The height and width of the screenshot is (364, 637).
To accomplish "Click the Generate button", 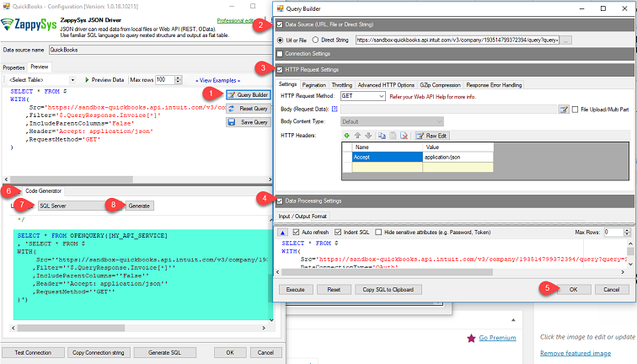I will point(139,205).
